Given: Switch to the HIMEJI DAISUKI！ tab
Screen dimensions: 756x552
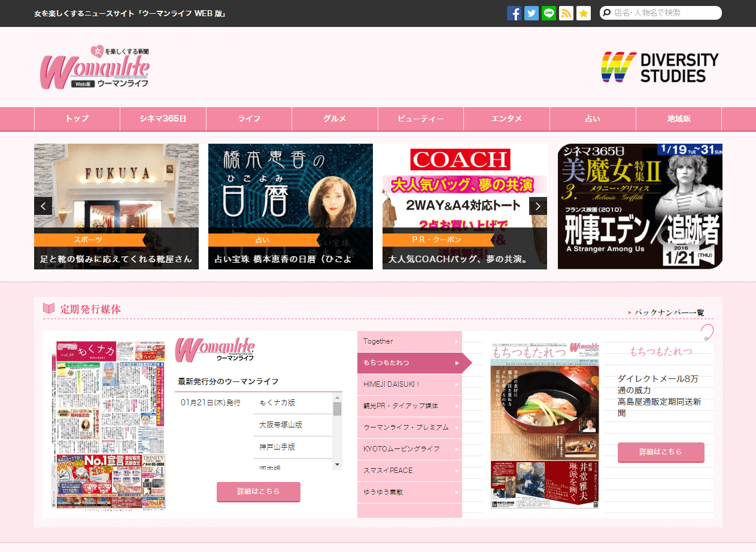Looking at the screenshot, I should pos(409,384).
